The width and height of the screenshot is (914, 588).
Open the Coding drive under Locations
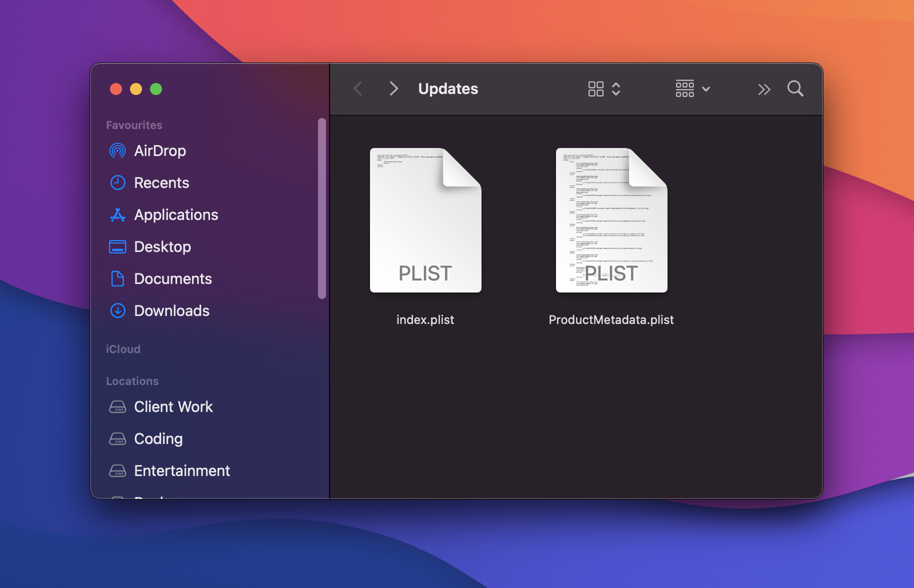(157, 438)
